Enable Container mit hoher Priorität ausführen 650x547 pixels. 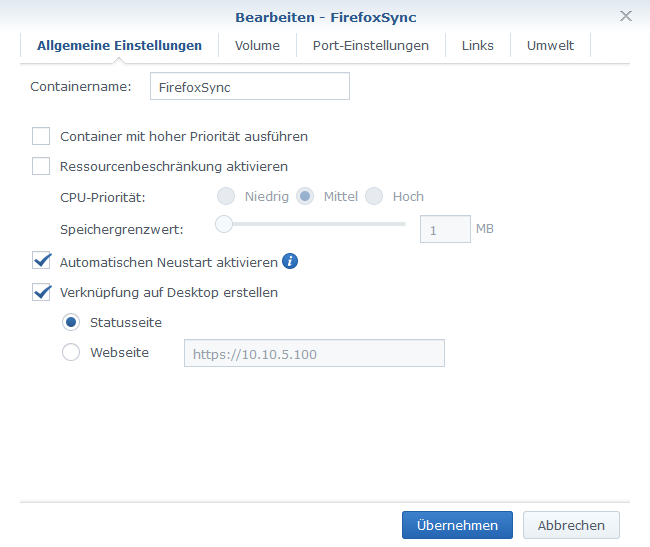click(41, 136)
